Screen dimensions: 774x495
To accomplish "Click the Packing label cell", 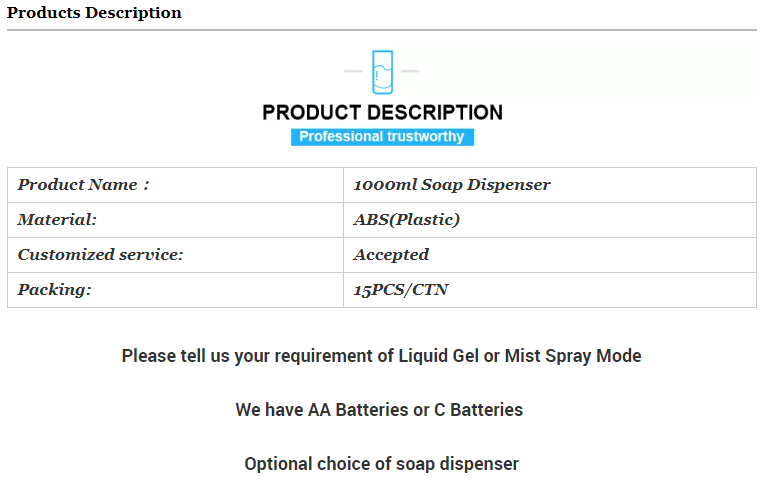I will (175, 290).
